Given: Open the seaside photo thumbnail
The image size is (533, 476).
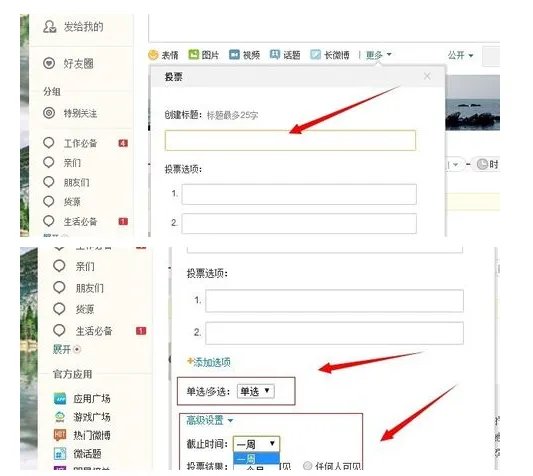Looking at the screenshot, I should [472, 103].
